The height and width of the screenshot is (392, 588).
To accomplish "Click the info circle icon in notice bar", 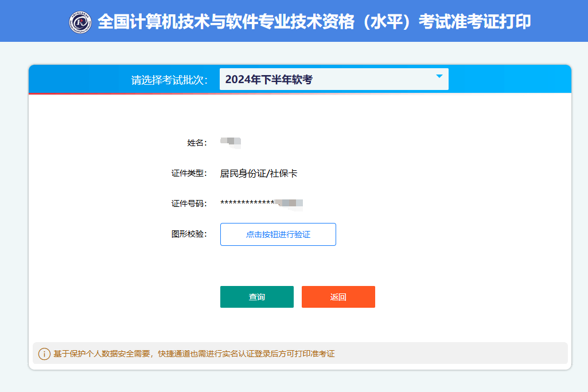I will (x=44, y=354).
